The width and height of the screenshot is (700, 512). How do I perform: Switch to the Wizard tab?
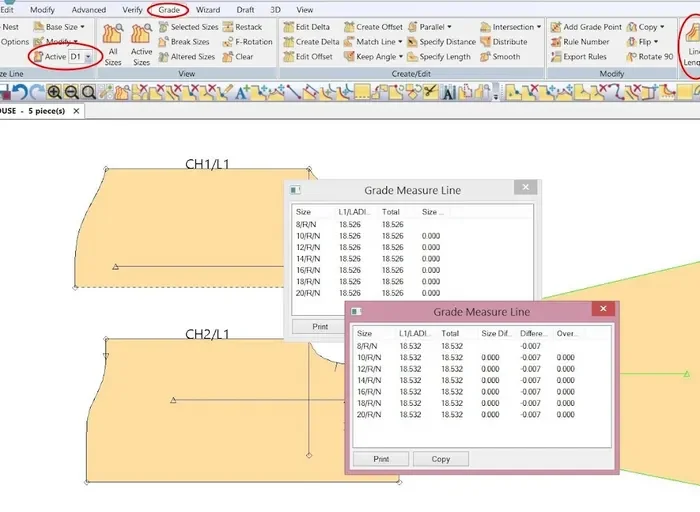tap(208, 9)
